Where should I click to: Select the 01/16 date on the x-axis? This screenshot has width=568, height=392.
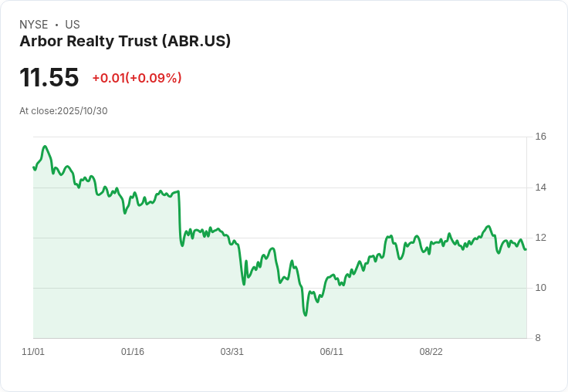pyautogui.click(x=133, y=352)
